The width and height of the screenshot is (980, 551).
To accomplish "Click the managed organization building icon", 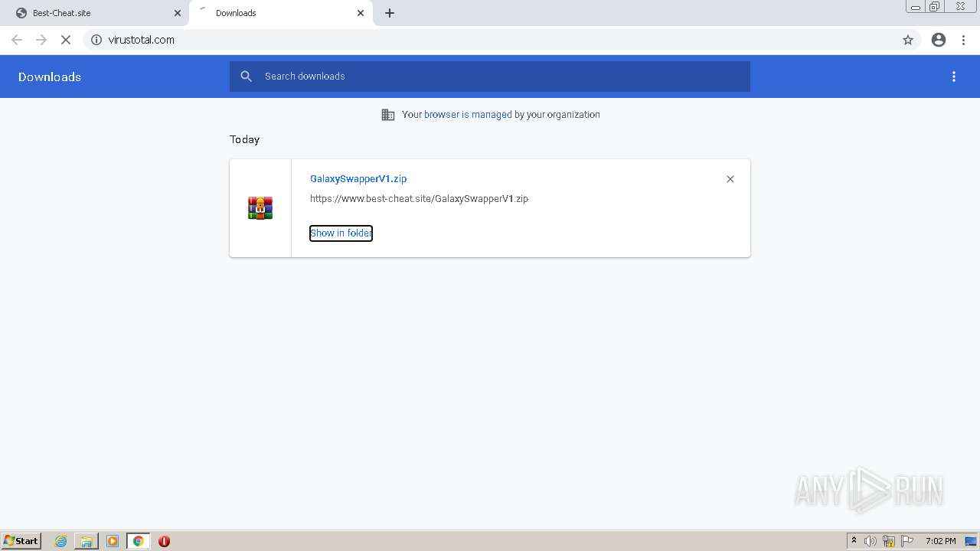I will pos(388,115).
